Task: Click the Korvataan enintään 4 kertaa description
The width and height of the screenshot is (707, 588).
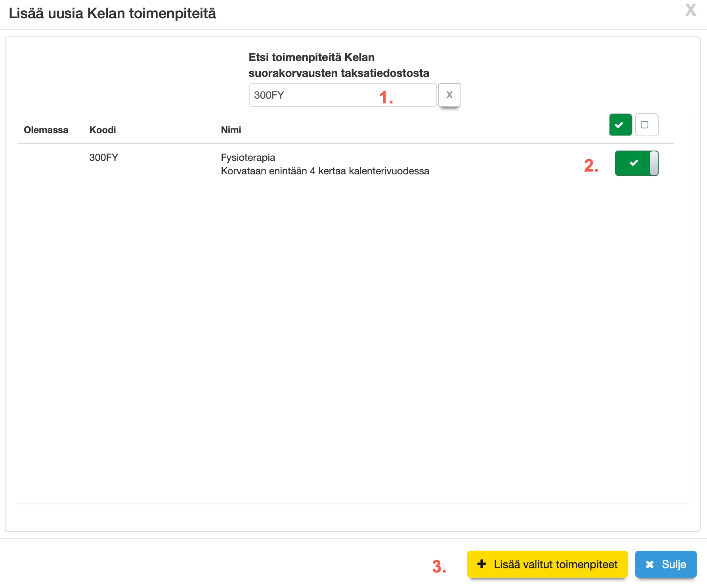Action: coord(325,171)
